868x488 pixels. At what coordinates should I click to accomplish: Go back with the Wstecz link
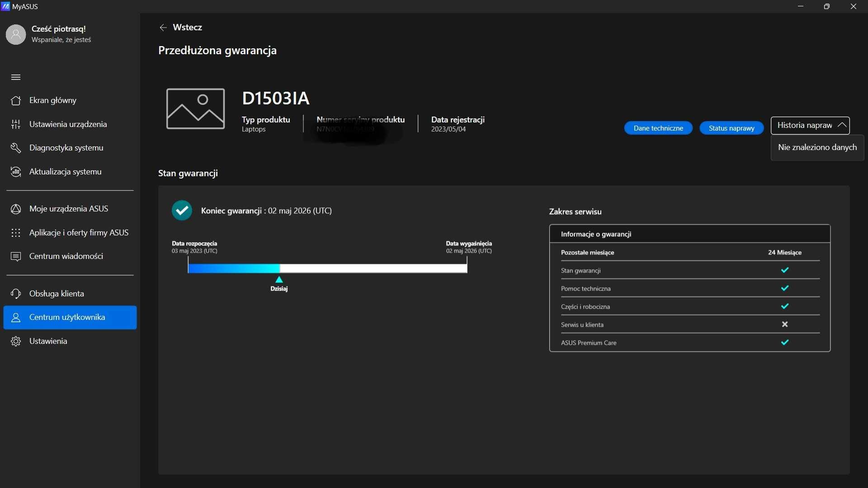tap(180, 28)
